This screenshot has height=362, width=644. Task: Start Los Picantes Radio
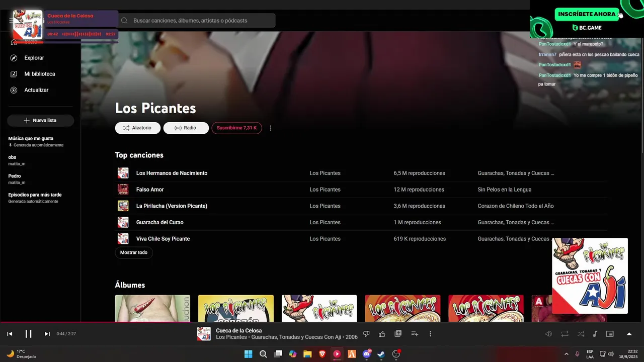[186, 128]
